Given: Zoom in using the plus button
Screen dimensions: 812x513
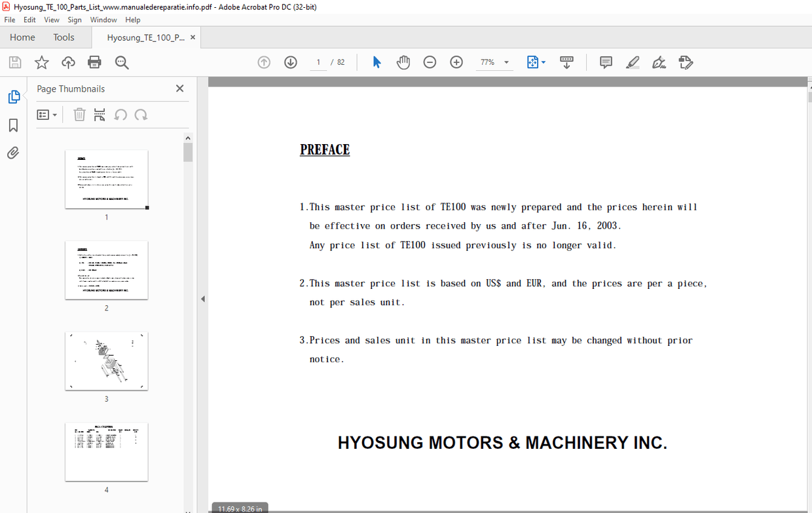Looking at the screenshot, I should 456,62.
